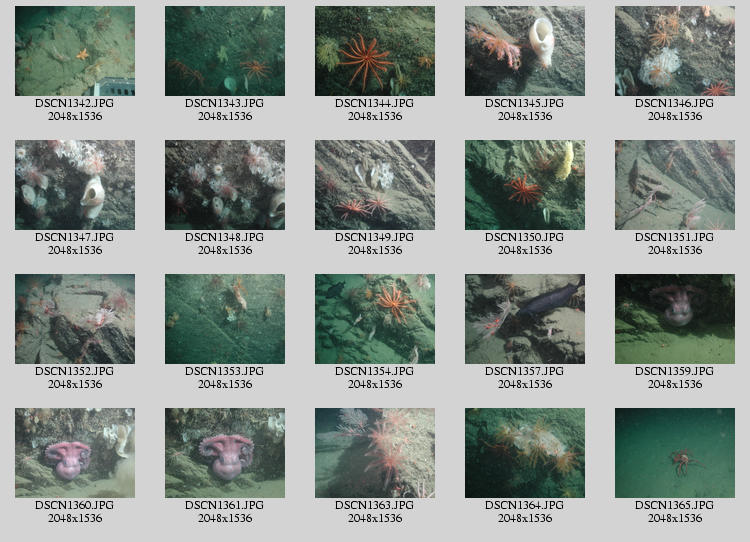Click the filename text DSCN1345.JPG
The height and width of the screenshot is (542, 750).
coord(524,103)
